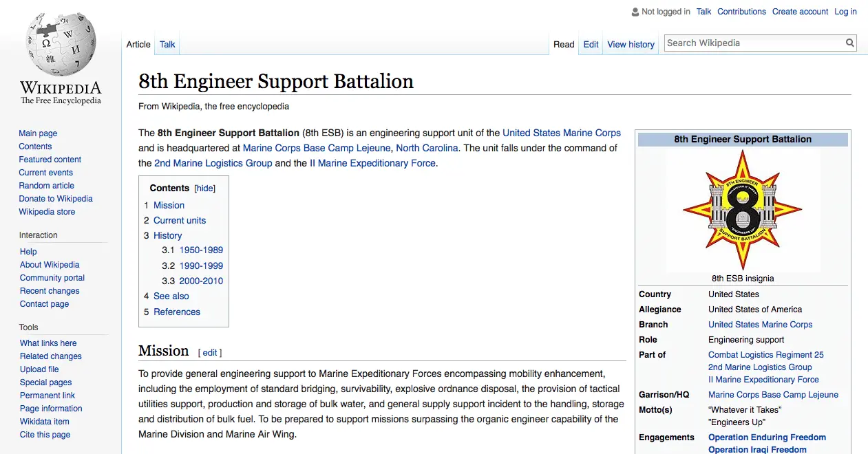Jump to History in Contents
Image resolution: width=868 pixels, height=454 pixels.
point(167,235)
